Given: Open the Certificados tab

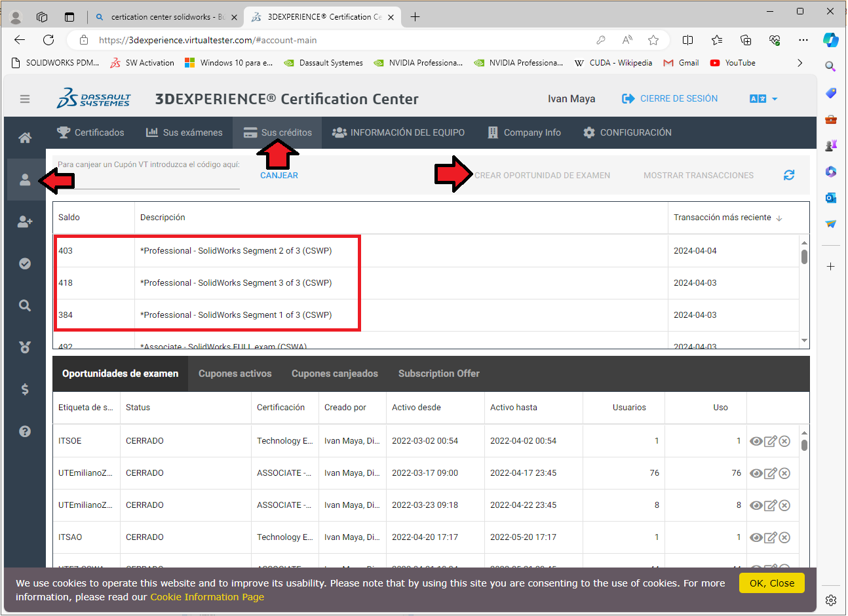Looking at the screenshot, I should [90, 132].
